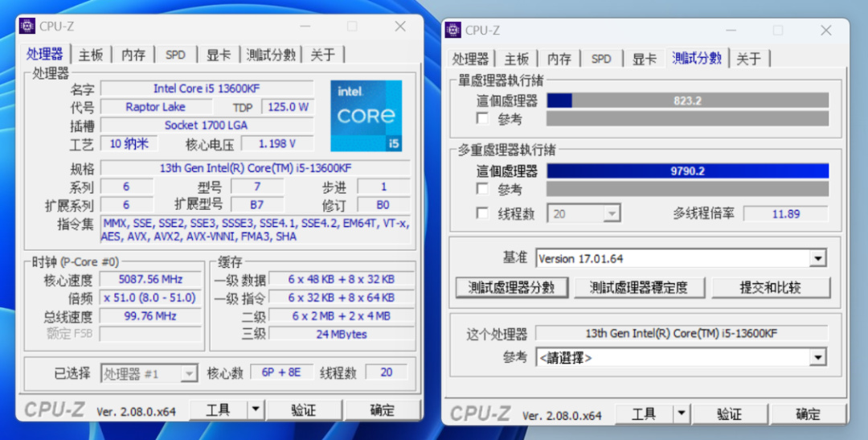Click 核心电压 value 1.198 V

[x=277, y=143]
